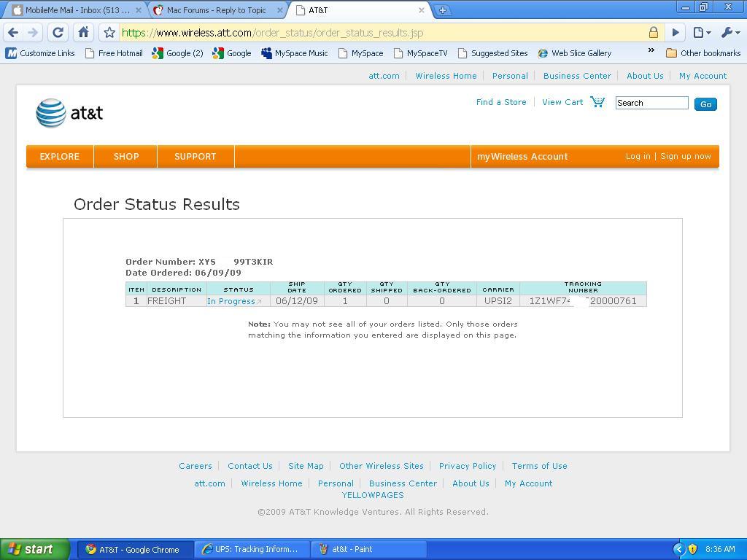The image size is (747, 560).
Task: Open the Other bookmarks folder
Action: click(703, 52)
